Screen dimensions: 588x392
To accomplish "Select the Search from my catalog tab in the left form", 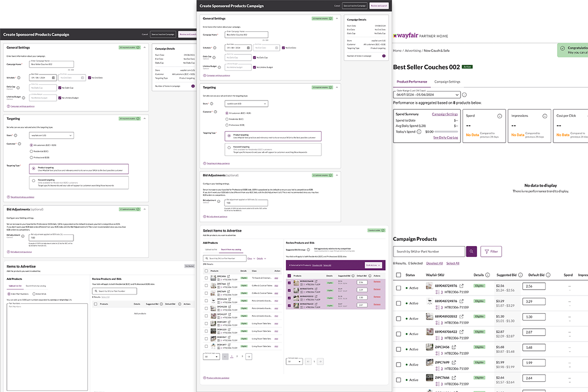I will tap(36, 286).
